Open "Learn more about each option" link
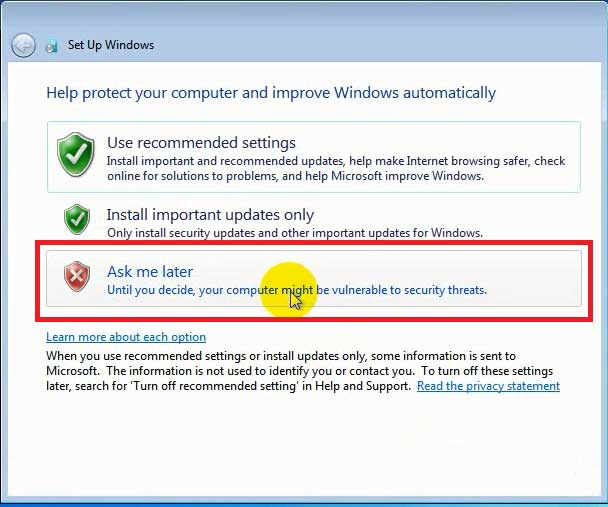Viewport: 608px width, 507px height. tap(126, 337)
